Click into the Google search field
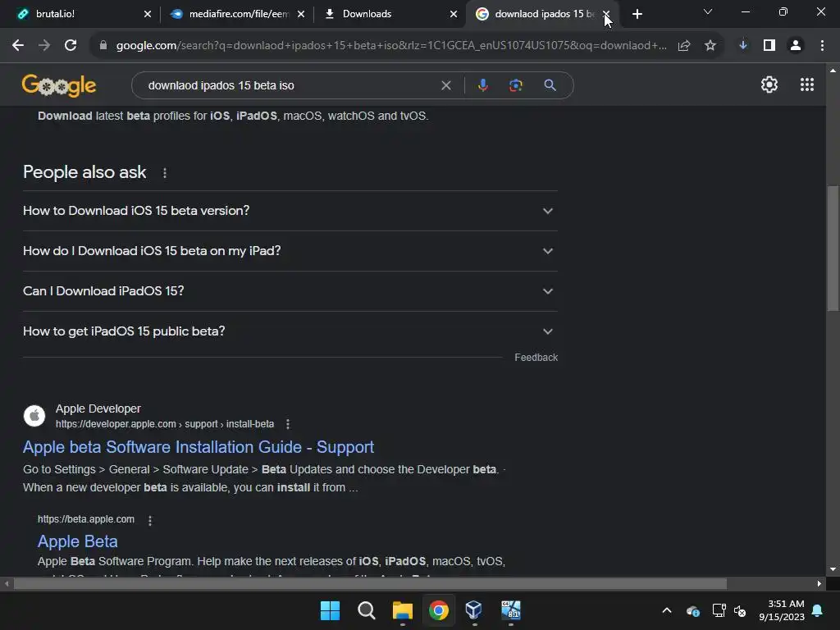This screenshot has width=840, height=630. coord(290,85)
